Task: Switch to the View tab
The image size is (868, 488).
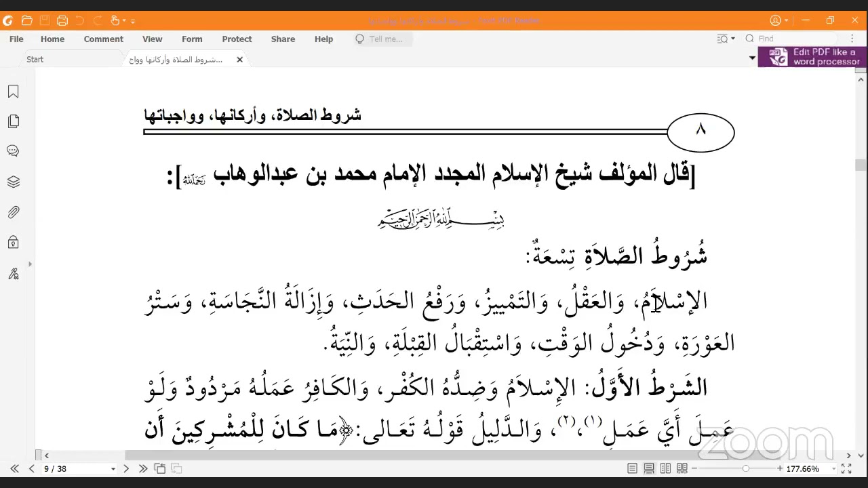Action: (152, 39)
